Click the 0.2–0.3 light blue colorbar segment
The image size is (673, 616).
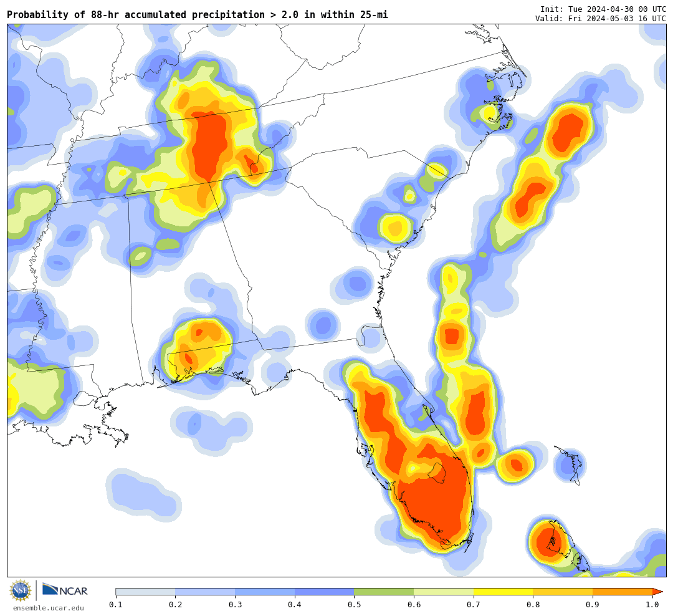(205, 592)
